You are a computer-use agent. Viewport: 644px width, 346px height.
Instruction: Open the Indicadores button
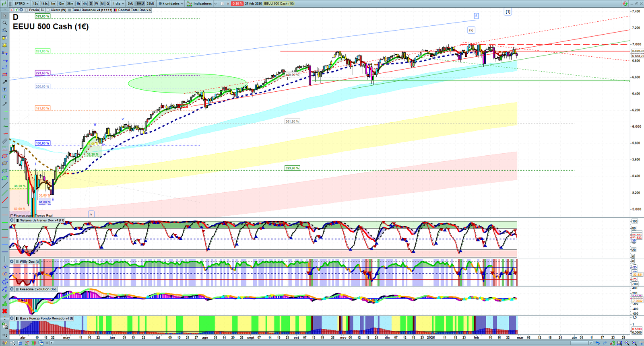pyautogui.click(x=199, y=4)
